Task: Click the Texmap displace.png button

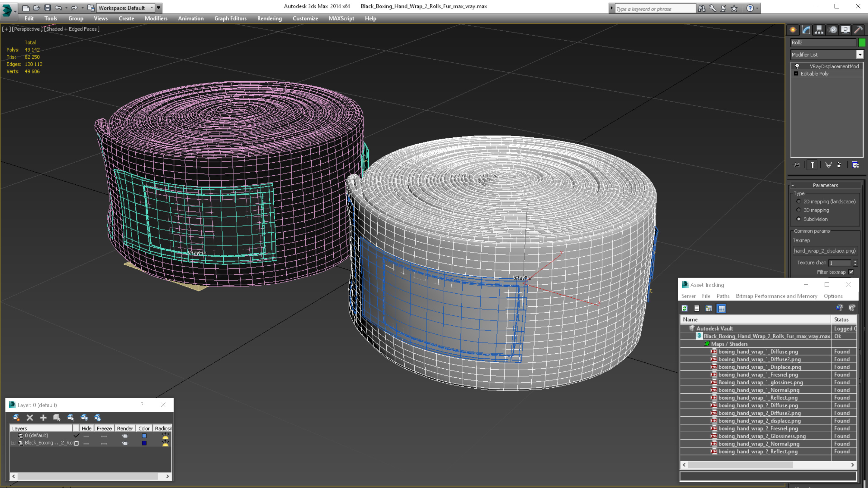Action: click(825, 251)
